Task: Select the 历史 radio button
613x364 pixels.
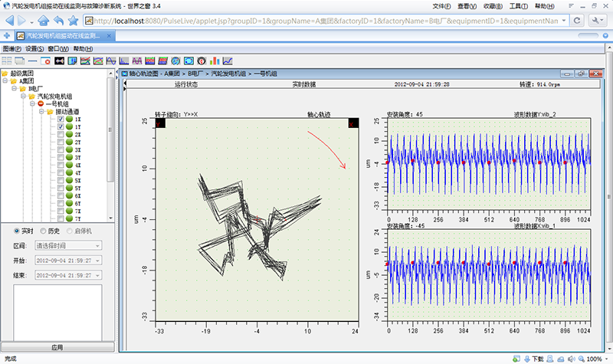Action: [43, 231]
